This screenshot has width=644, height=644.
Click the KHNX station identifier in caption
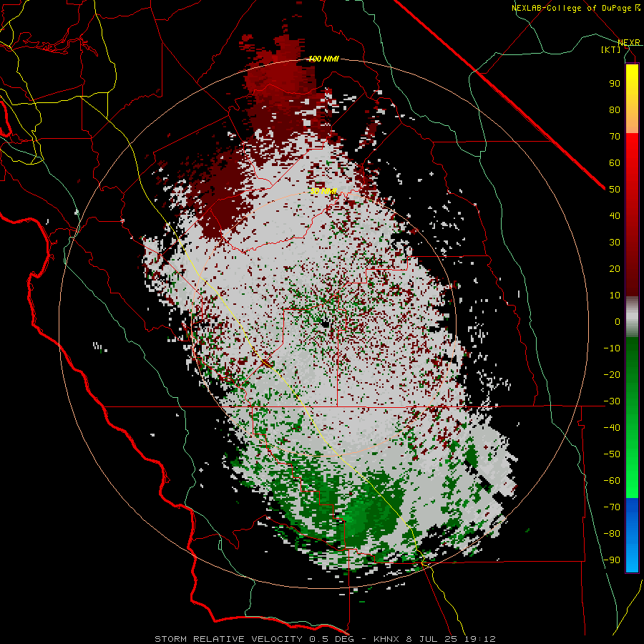click(x=387, y=639)
